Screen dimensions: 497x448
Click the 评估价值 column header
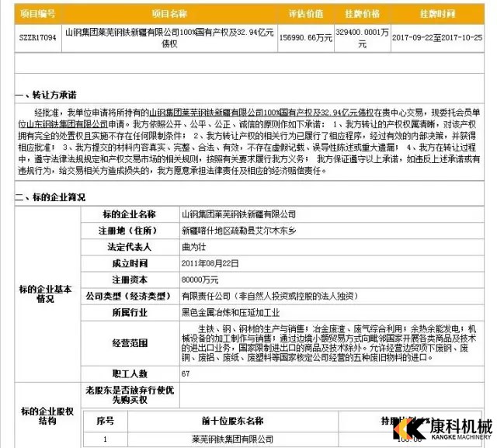(x=306, y=14)
